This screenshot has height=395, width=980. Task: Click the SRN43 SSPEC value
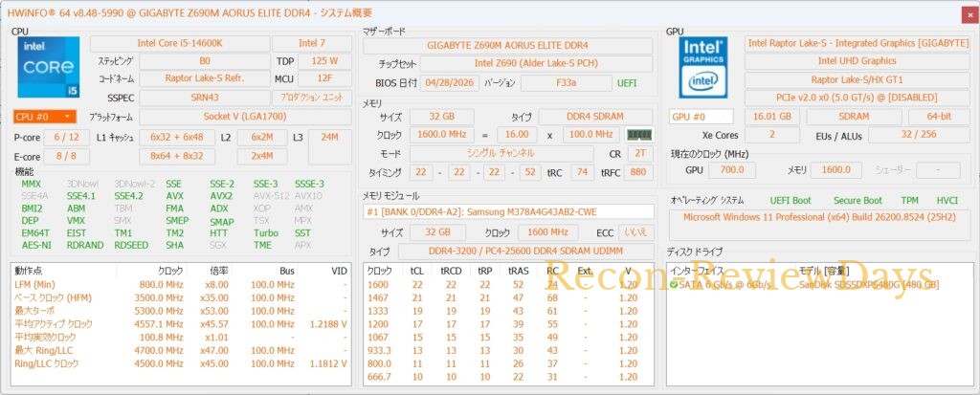click(x=205, y=98)
